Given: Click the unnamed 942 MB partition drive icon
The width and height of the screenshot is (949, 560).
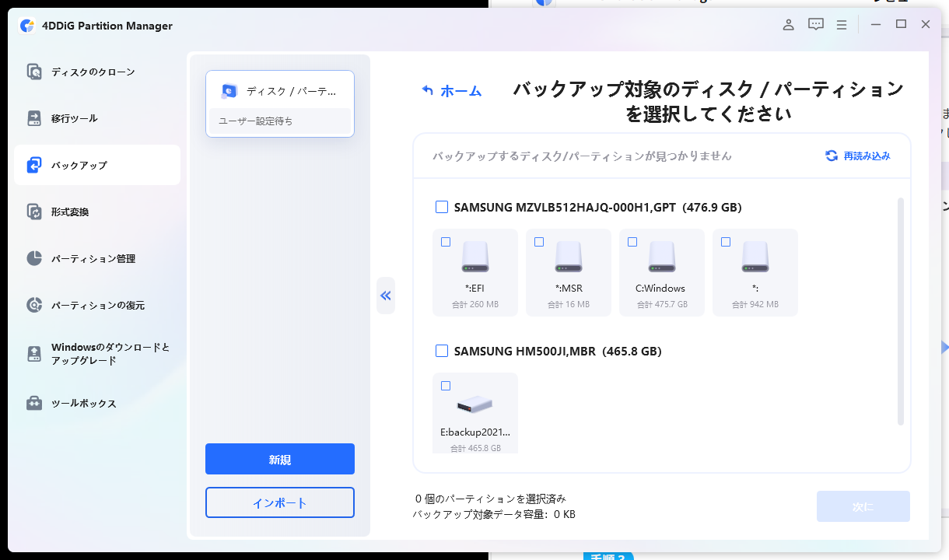Looking at the screenshot, I should (x=755, y=257).
